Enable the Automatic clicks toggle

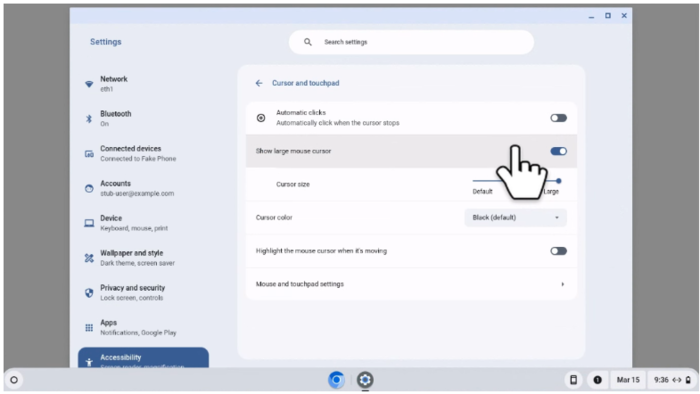(x=558, y=118)
